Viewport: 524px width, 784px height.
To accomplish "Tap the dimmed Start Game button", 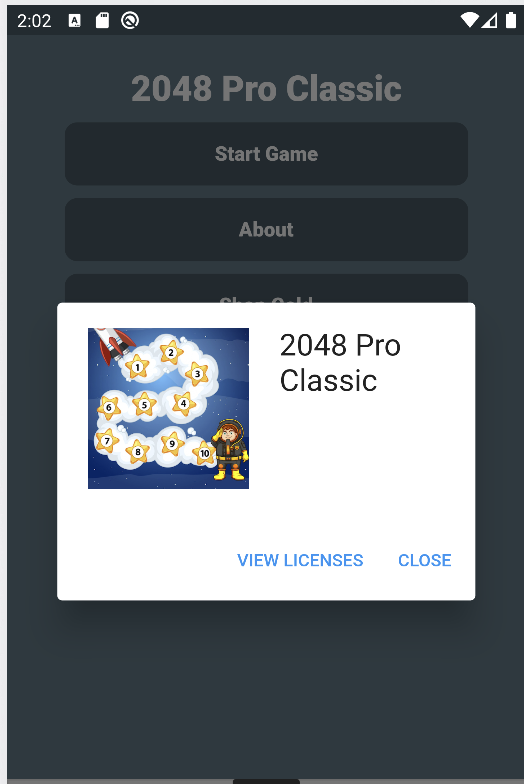I will coord(266,154).
